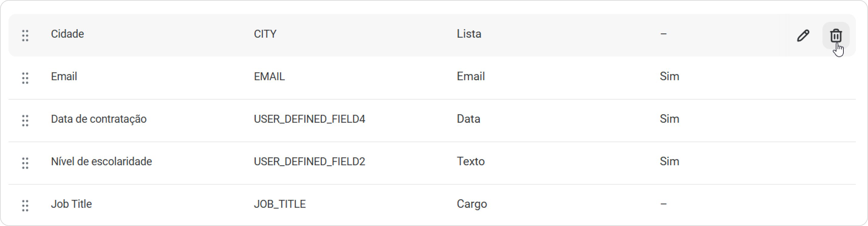Open the Data de contratação row
This screenshot has width=868, height=226.
click(432, 121)
